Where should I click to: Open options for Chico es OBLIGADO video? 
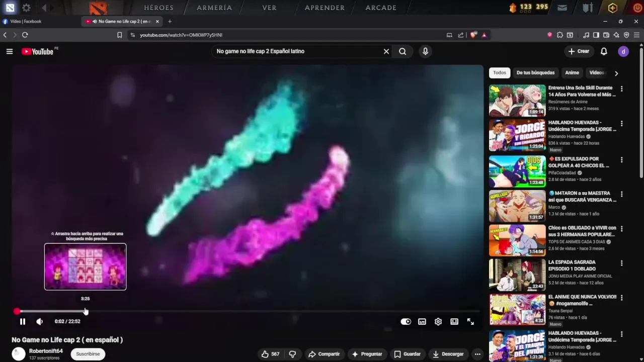point(622,229)
